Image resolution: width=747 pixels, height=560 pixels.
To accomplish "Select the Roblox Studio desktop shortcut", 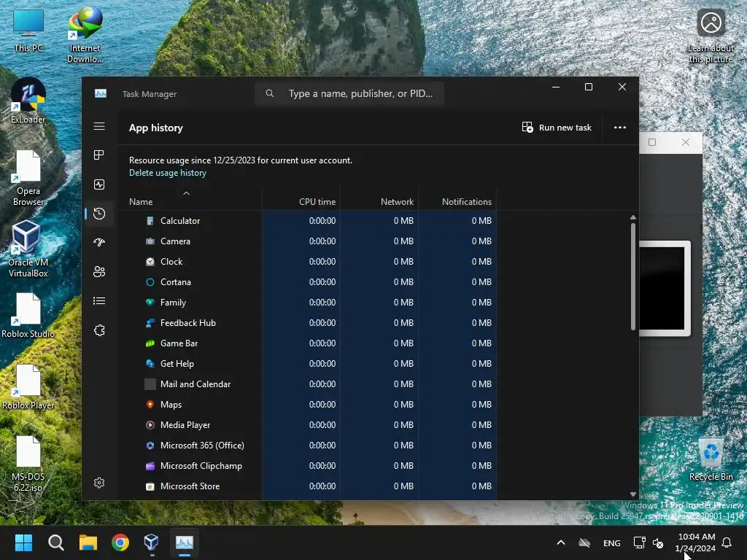I will [x=28, y=316].
